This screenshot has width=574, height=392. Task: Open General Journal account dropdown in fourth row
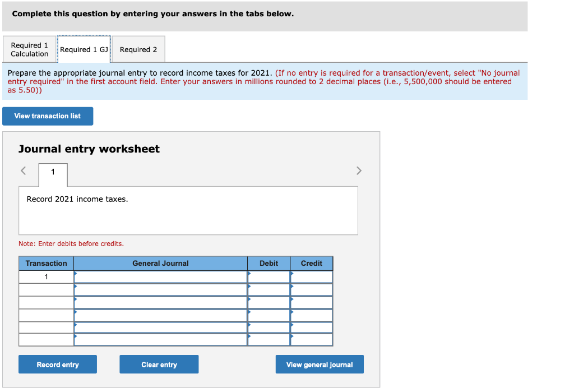pyautogui.click(x=161, y=315)
